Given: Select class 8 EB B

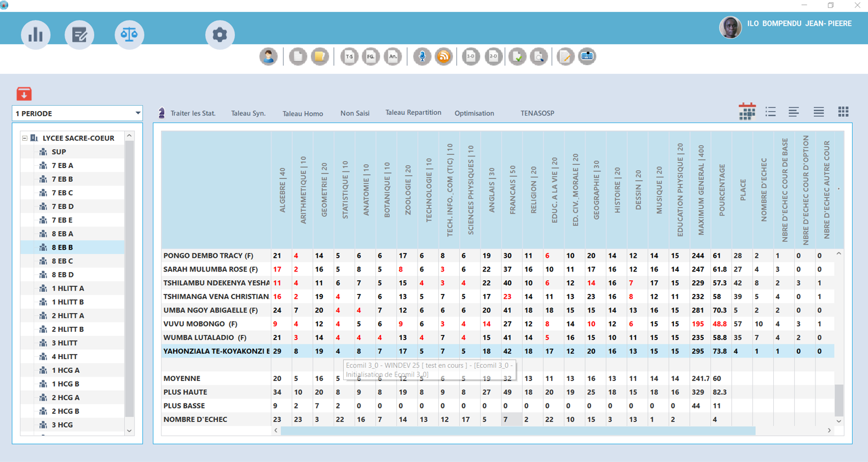Looking at the screenshot, I should coord(62,247).
